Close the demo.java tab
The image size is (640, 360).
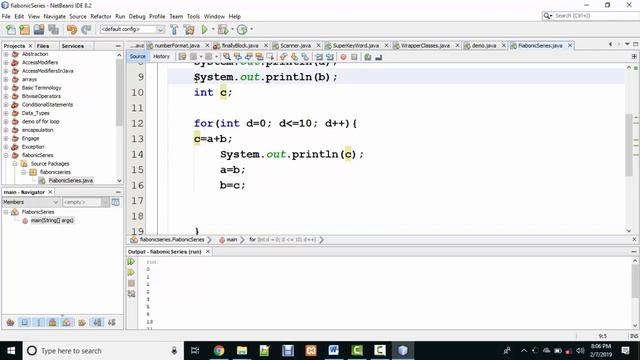pyautogui.click(x=503, y=46)
